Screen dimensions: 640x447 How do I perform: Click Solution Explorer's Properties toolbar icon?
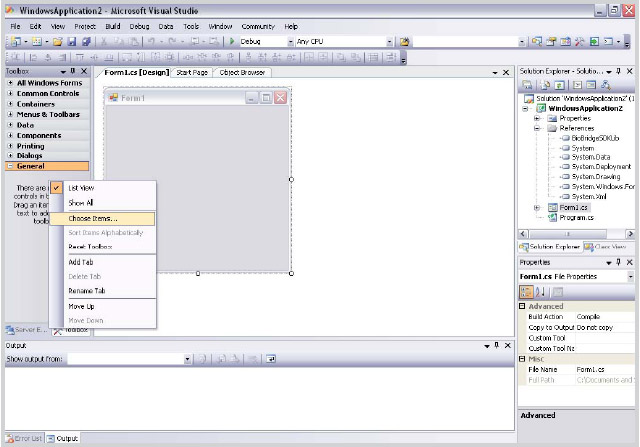[527, 85]
